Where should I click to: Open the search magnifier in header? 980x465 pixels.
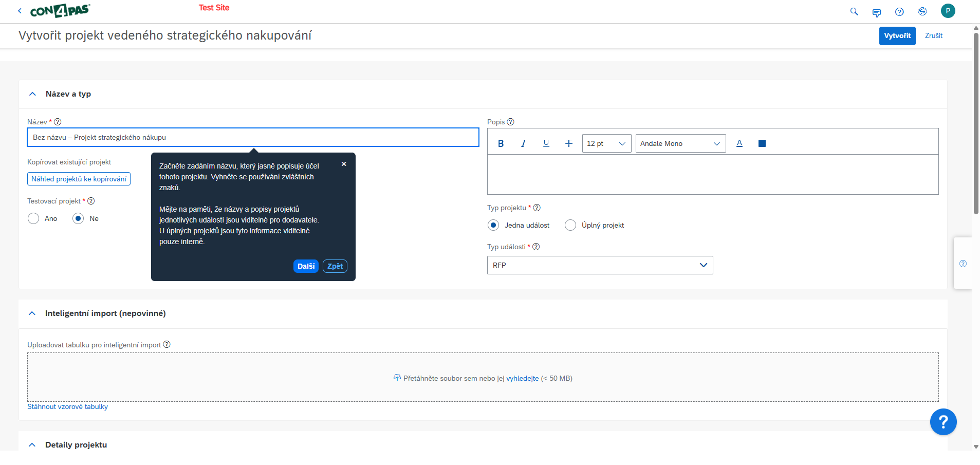(854, 11)
